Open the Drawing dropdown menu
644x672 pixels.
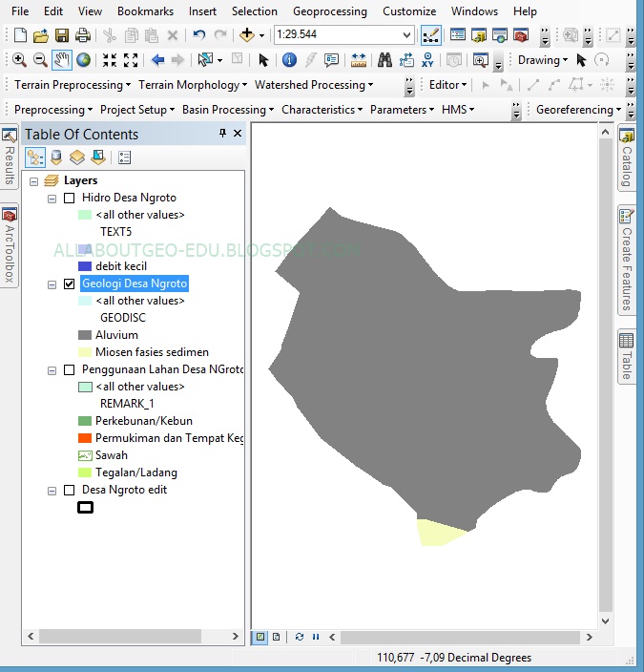(543, 60)
